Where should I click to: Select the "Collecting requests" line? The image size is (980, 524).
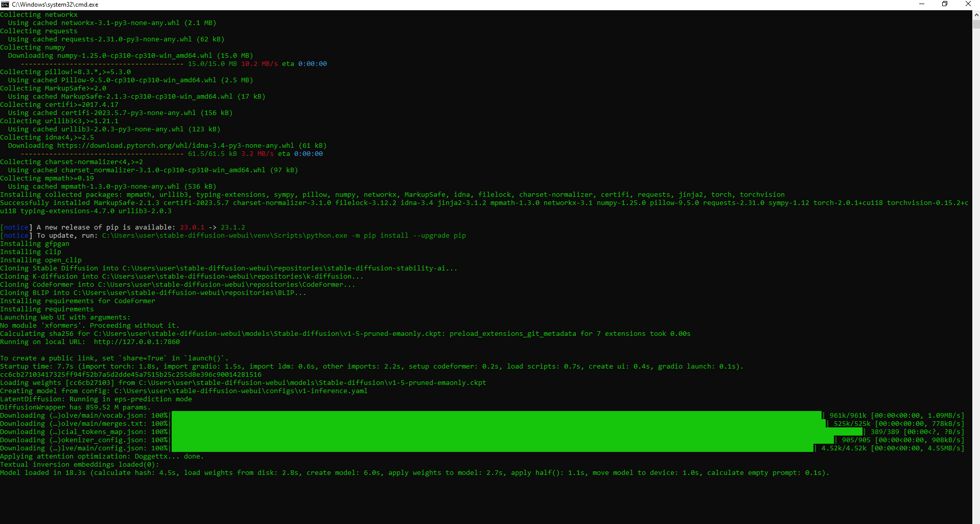coord(39,31)
